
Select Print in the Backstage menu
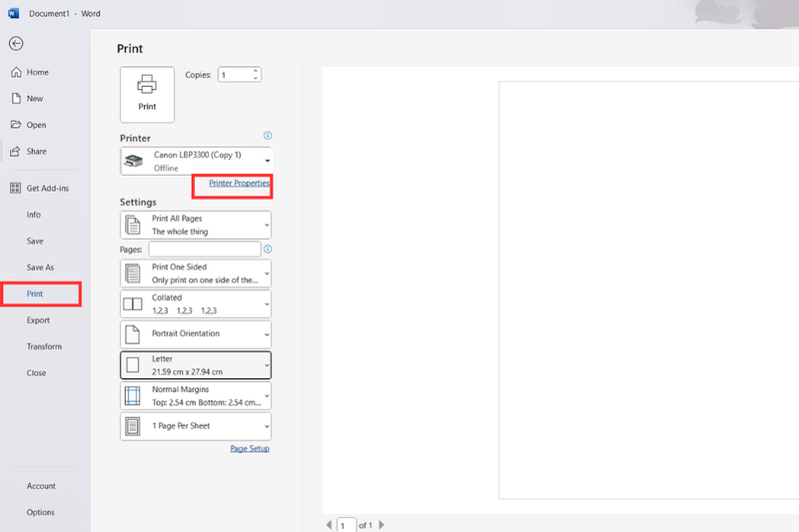click(35, 293)
